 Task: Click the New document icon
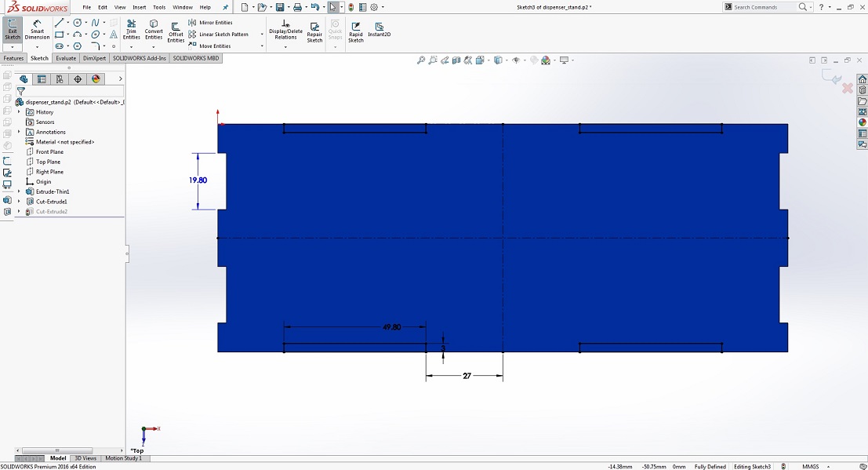(x=245, y=7)
